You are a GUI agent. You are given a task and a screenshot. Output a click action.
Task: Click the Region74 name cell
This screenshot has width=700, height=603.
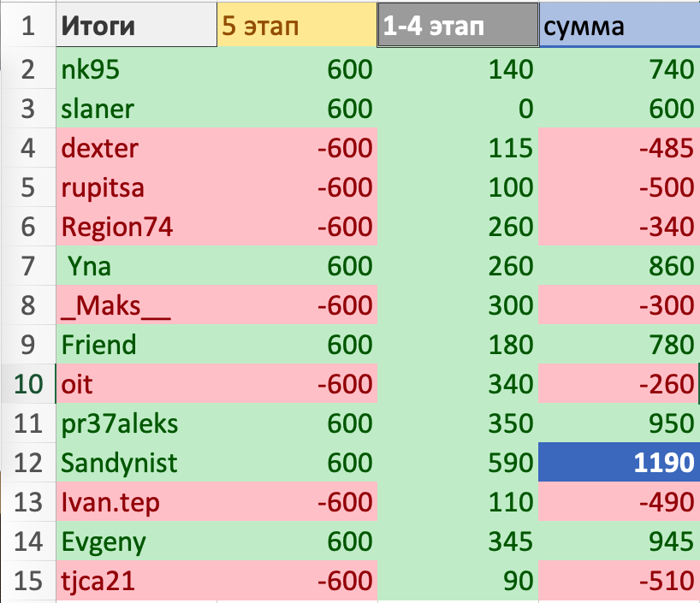[x=135, y=227]
